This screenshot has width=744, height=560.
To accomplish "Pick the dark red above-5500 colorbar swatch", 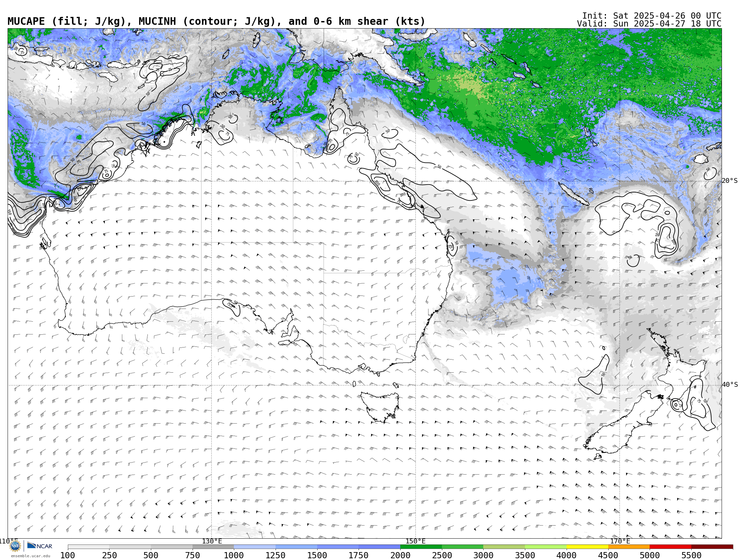I will click(x=712, y=547).
